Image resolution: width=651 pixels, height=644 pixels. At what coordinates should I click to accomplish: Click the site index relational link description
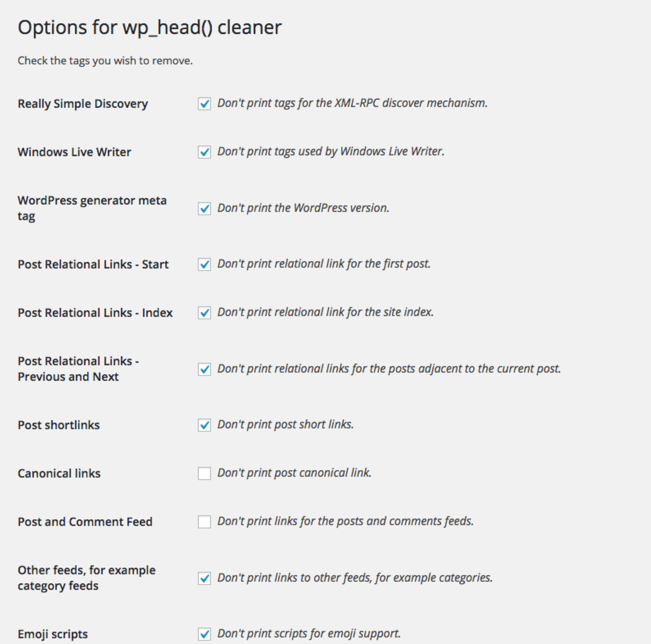(x=325, y=312)
